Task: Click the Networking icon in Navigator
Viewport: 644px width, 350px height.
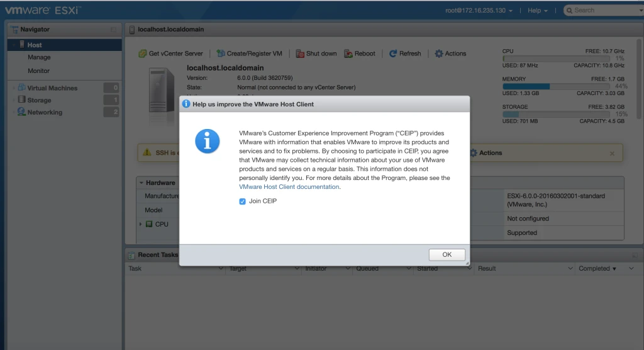Action: pos(21,112)
